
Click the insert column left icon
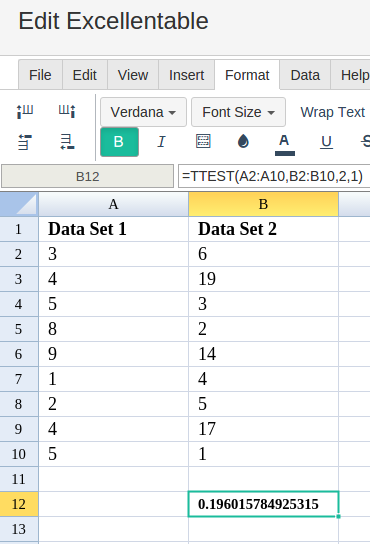pyautogui.click(x=25, y=112)
